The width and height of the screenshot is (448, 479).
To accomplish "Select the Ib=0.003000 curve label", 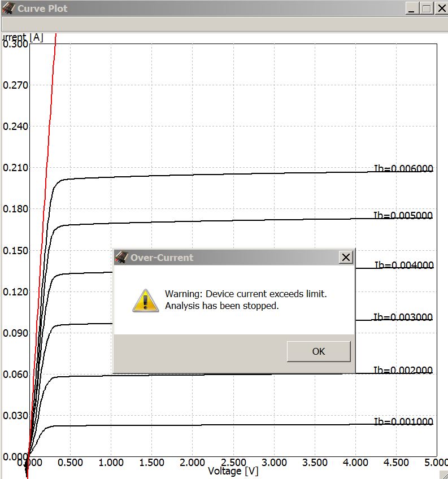I will (x=403, y=317).
